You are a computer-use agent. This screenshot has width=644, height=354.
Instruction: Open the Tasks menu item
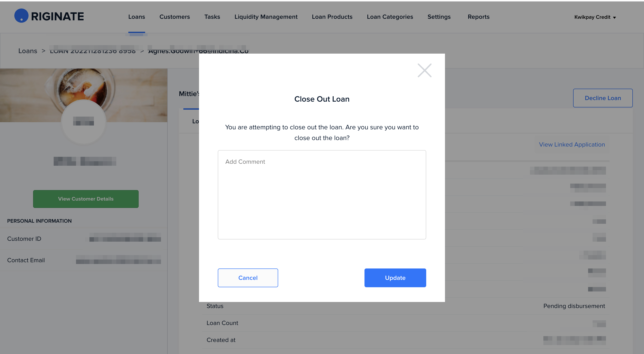(212, 17)
